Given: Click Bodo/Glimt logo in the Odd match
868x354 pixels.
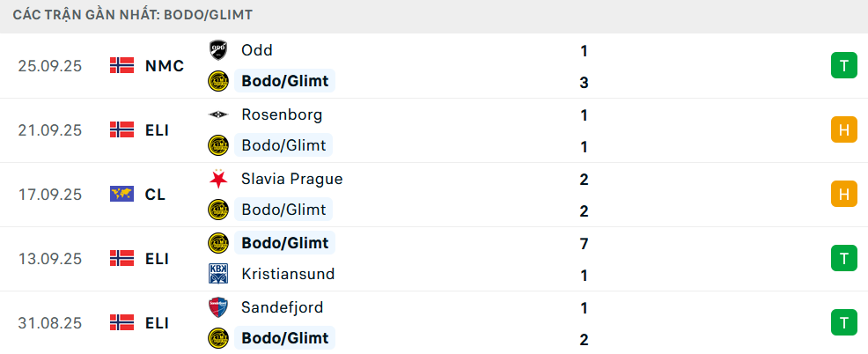Looking at the screenshot, I should pos(217,82).
